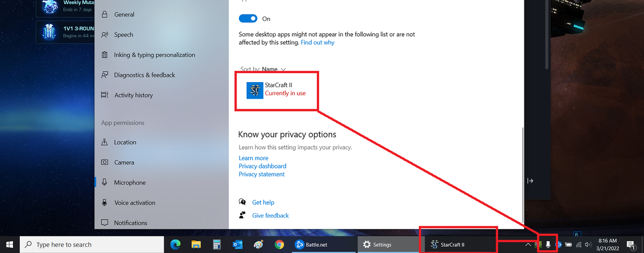Click the green tray icon beside microphone
The width and height of the screenshot is (644, 253).
click(x=538, y=244)
